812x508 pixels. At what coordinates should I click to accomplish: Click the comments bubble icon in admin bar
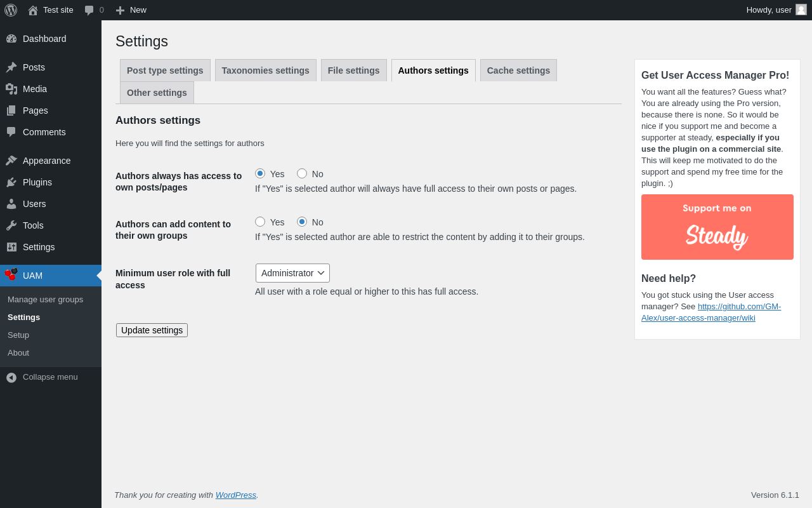(89, 10)
